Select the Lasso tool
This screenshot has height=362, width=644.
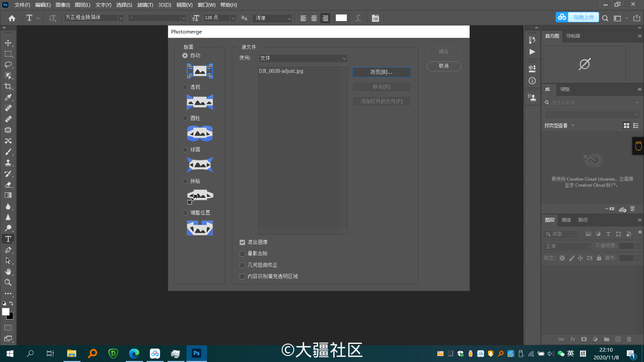8,65
